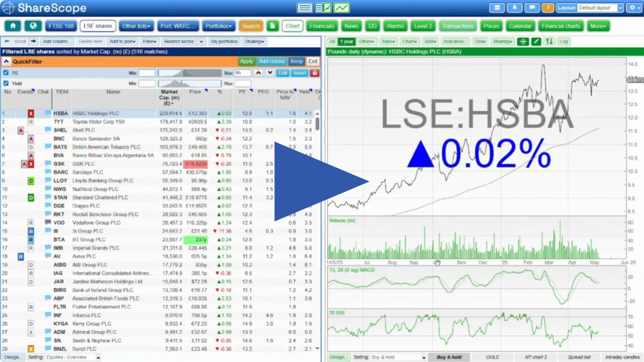Click the blue R event icon for III
644x362 pixels.
tap(31, 231)
